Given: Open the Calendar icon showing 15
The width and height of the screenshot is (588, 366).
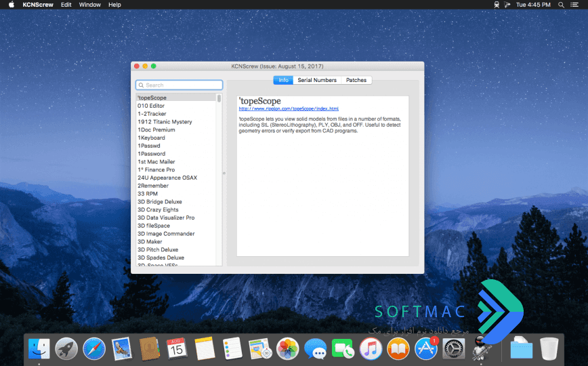Looking at the screenshot, I should 177,349.
